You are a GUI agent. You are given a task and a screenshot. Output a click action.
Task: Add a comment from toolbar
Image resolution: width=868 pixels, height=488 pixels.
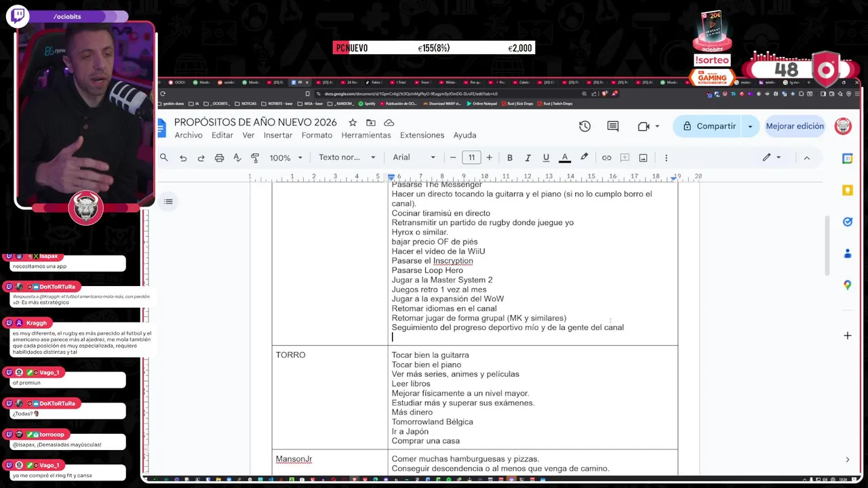[x=625, y=157]
